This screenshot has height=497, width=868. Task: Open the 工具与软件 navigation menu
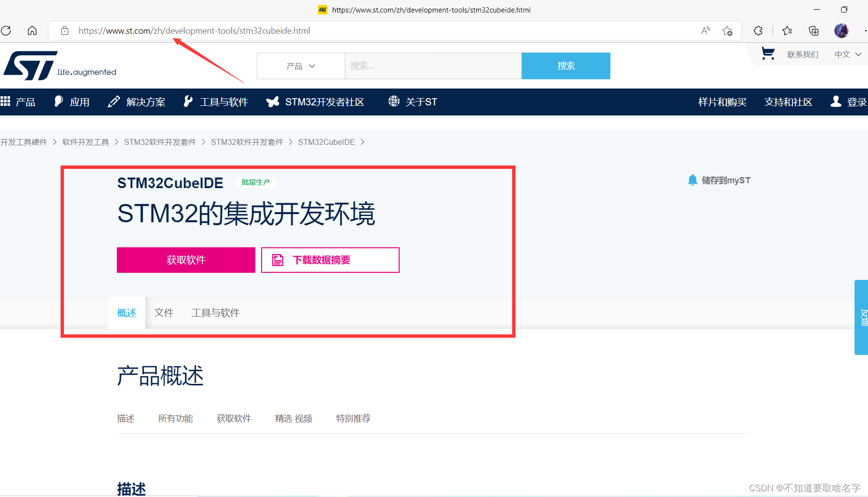(x=224, y=102)
